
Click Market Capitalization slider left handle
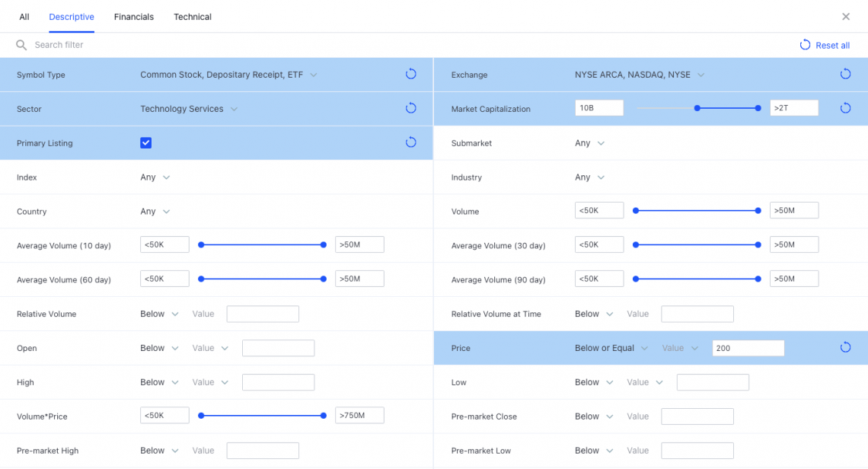[697, 108]
